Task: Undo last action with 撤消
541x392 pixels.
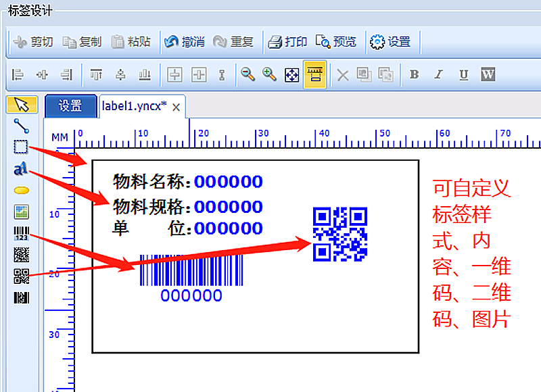Action: (185, 42)
